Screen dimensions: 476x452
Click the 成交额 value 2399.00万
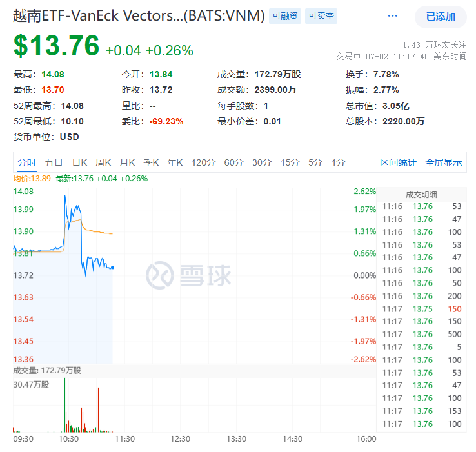275,90
